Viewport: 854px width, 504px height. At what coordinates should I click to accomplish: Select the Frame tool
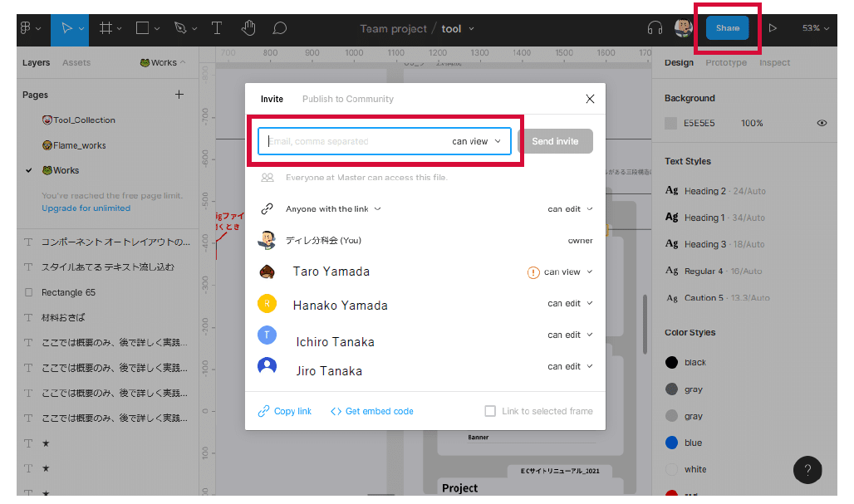[x=106, y=28]
